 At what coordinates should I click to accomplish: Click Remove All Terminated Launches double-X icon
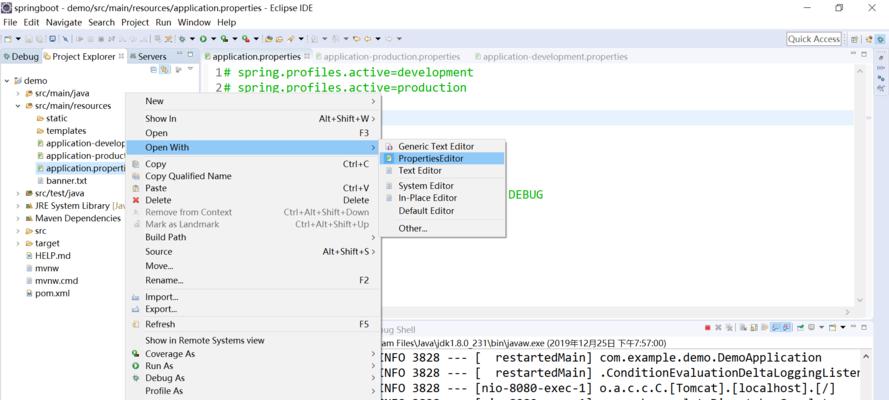[730, 327]
